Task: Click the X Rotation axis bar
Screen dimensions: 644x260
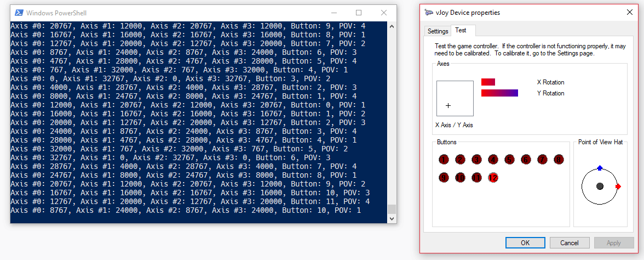Action: (x=488, y=82)
